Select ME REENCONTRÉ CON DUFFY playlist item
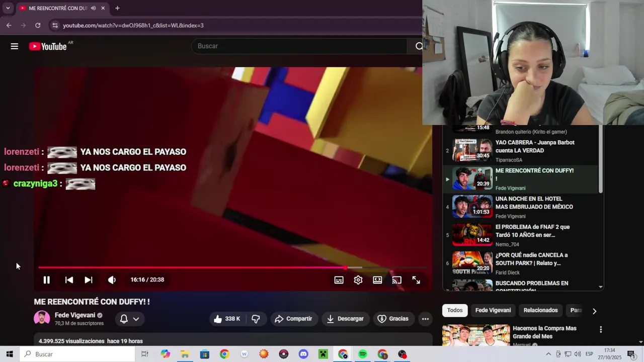This screenshot has width=644, height=362. (520, 179)
